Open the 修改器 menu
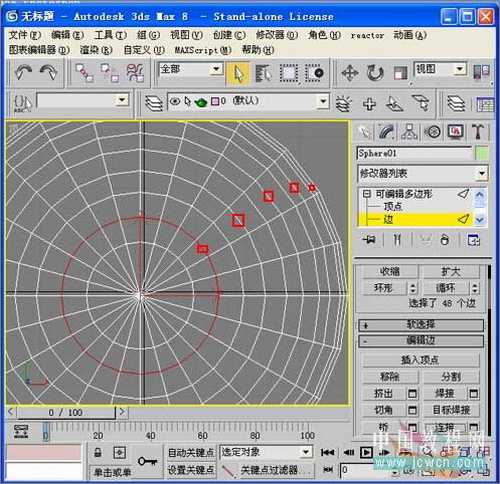 277,35
